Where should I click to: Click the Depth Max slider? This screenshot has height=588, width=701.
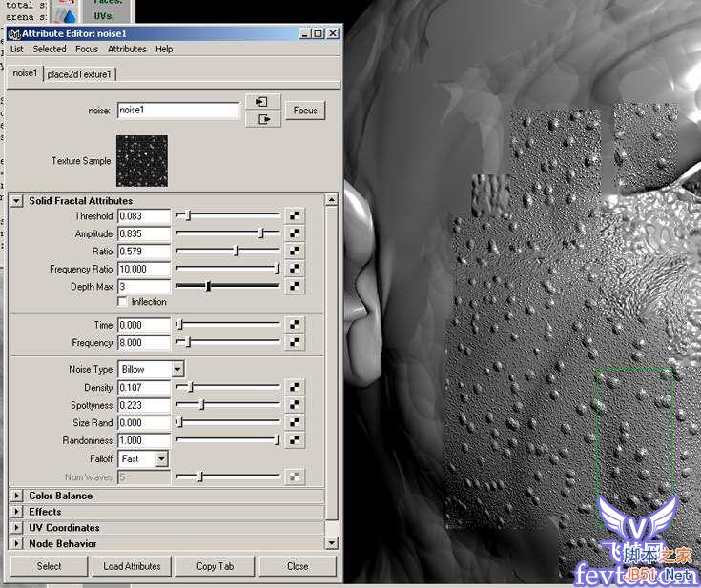click(x=228, y=286)
